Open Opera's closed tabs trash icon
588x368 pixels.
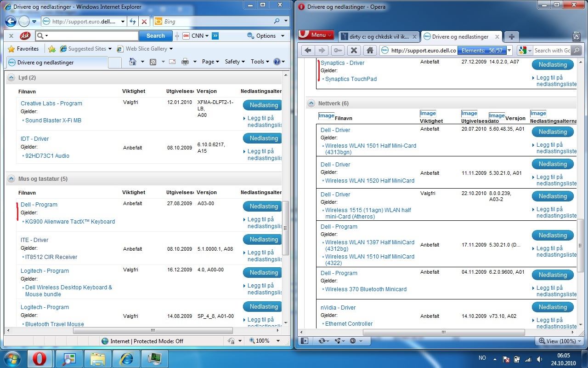pos(577,36)
